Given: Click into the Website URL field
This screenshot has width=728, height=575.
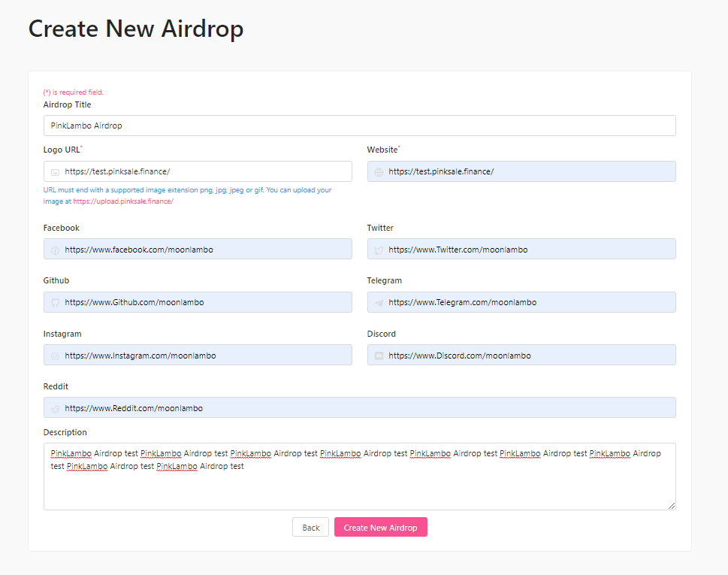Looking at the screenshot, I should click(521, 171).
